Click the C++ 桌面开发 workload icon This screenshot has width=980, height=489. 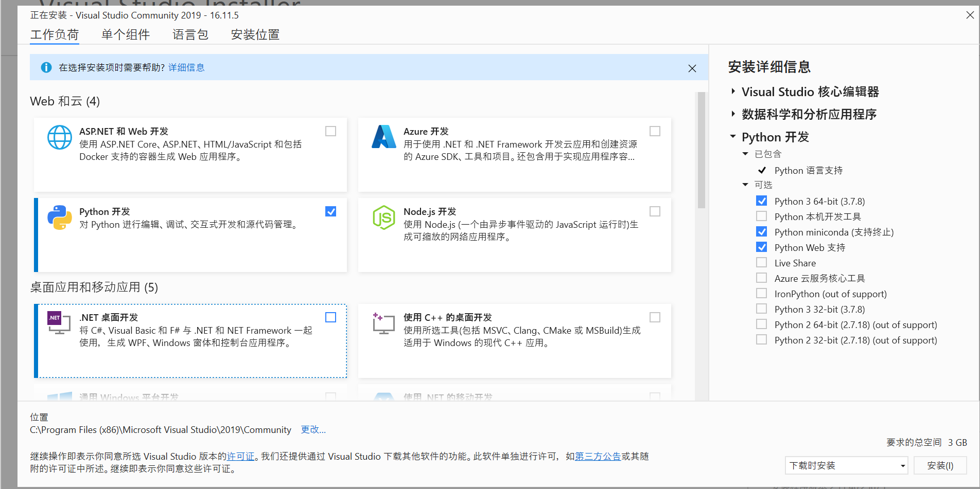383,323
